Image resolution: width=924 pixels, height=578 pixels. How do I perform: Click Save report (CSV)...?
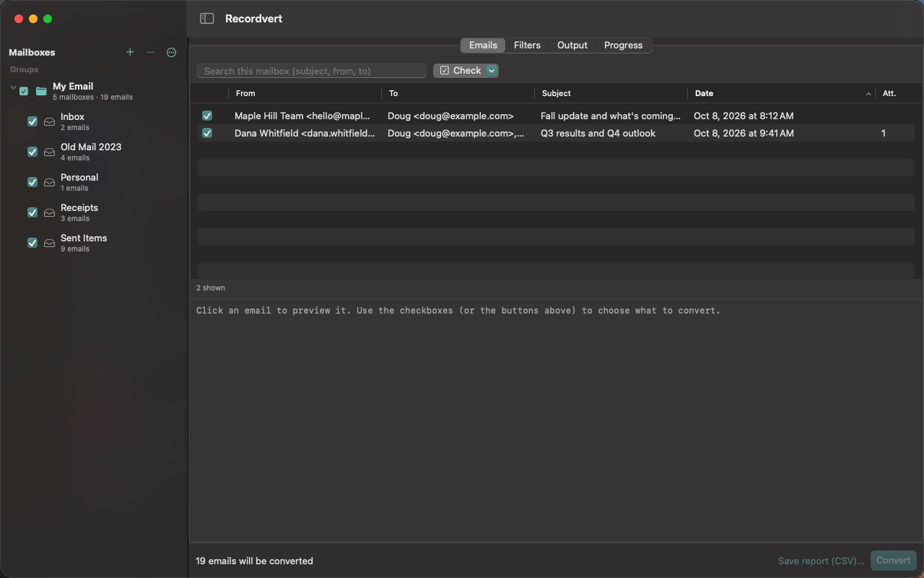(x=821, y=561)
